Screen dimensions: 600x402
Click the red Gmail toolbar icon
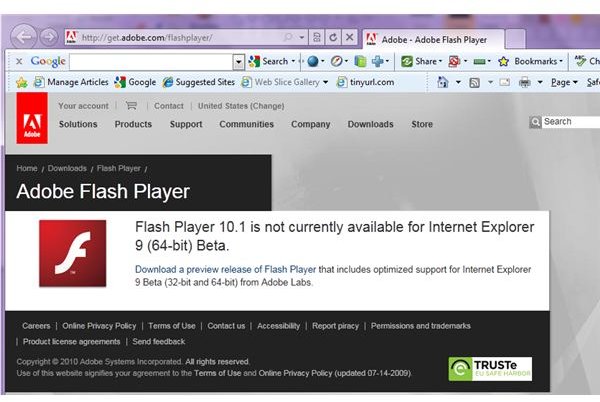tap(454, 61)
